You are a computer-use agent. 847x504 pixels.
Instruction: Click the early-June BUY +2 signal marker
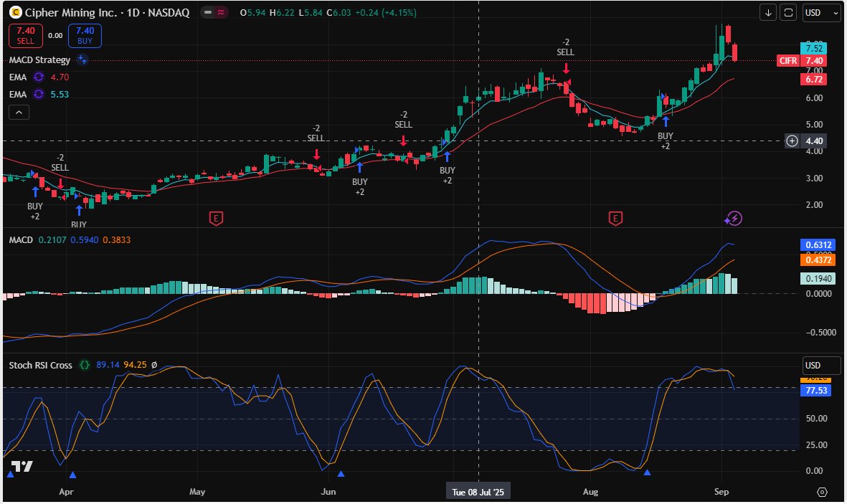[360, 179]
